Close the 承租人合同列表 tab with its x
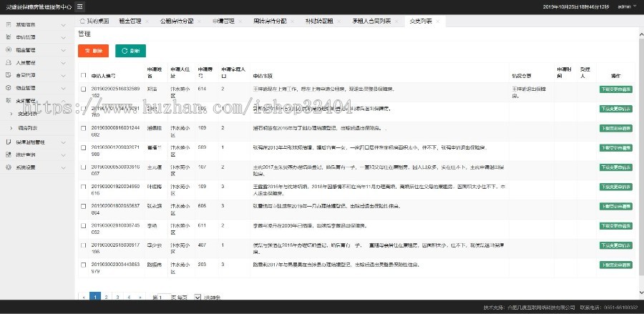 pos(396,21)
